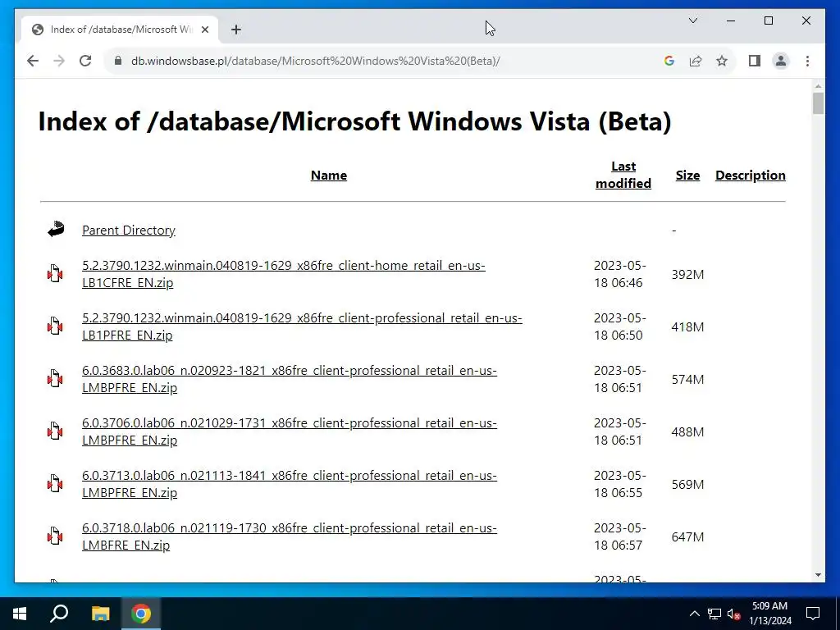Click the zip icon for 6.0.3718.0 file

55,536
